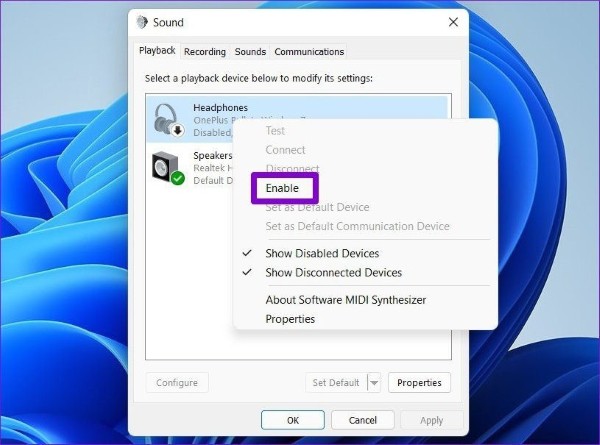The height and width of the screenshot is (445, 600).
Task: Click the Headphones device icon
Action: coord(165,119)
